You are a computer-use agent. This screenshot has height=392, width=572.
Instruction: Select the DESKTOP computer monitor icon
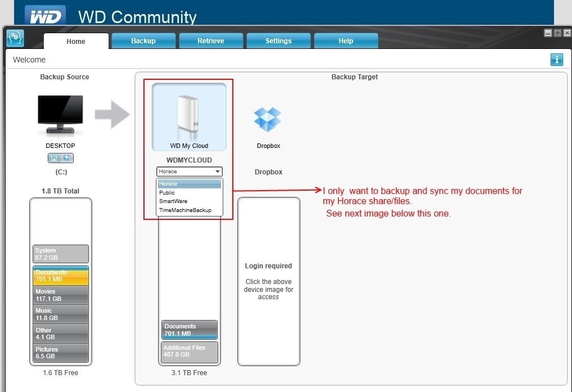(x=60, y=115)
